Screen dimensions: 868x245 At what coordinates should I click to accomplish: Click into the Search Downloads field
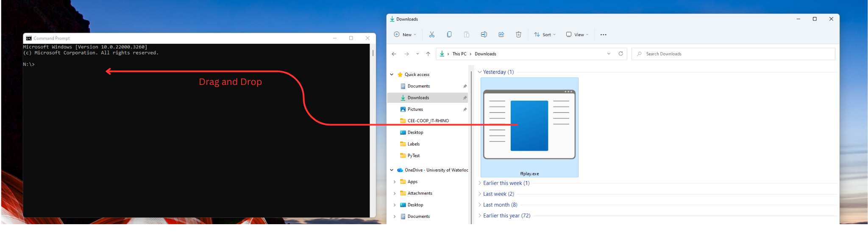point(733,54)
